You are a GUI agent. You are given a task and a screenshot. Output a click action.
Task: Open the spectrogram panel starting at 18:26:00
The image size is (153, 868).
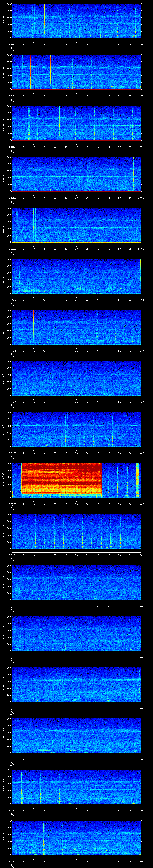pyautogui.click(x=76, y=531)
